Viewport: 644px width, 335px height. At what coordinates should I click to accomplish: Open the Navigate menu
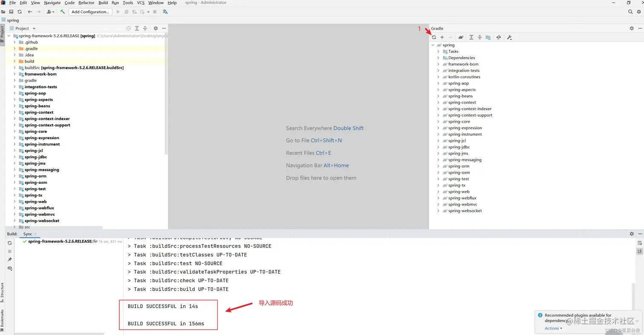pos(52,3)
